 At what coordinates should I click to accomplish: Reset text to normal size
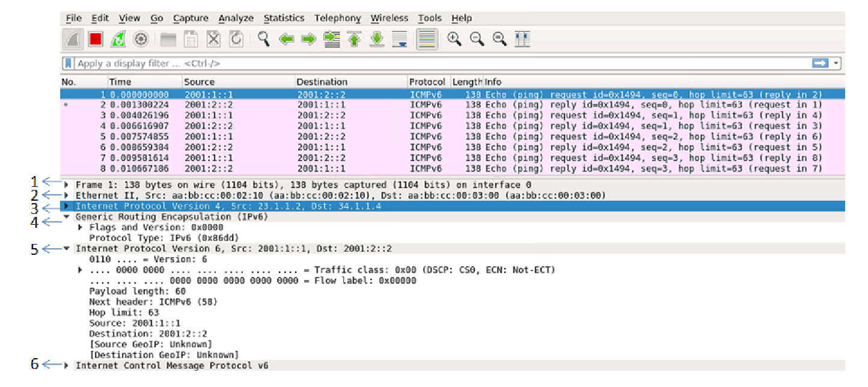[500, 39]
